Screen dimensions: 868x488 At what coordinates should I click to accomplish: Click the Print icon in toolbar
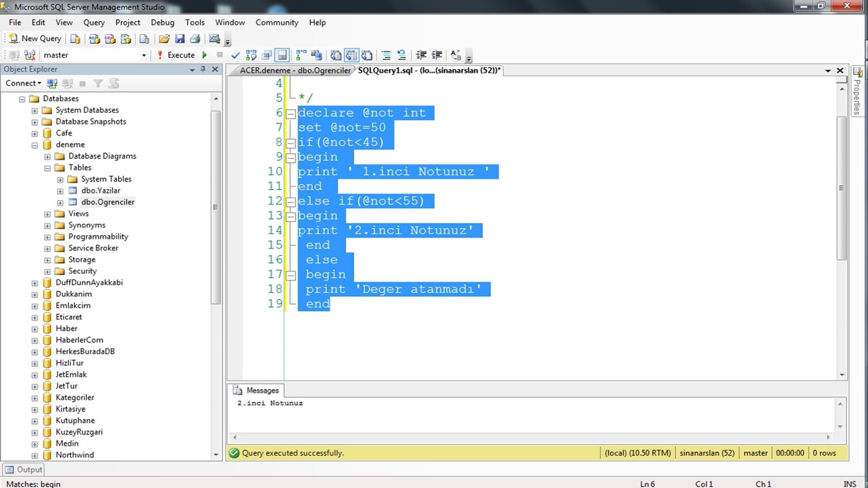195,39
